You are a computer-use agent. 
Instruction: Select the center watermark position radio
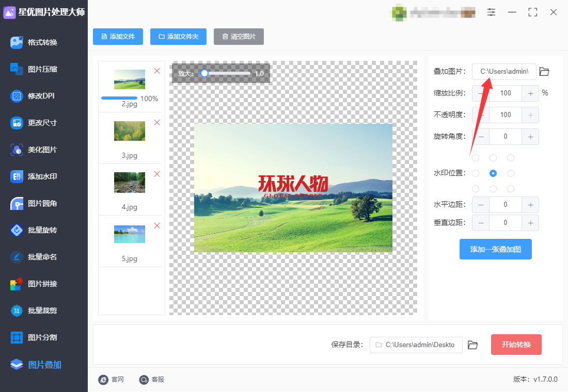(493, 173)
